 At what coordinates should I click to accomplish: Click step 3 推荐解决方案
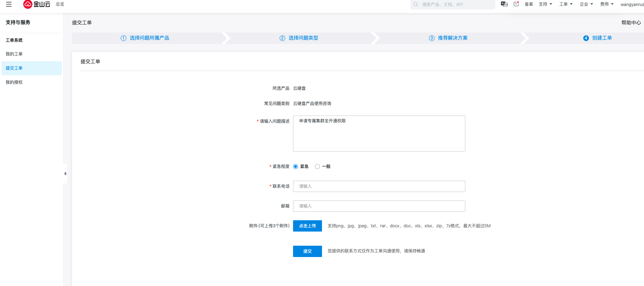click(448, 38)
